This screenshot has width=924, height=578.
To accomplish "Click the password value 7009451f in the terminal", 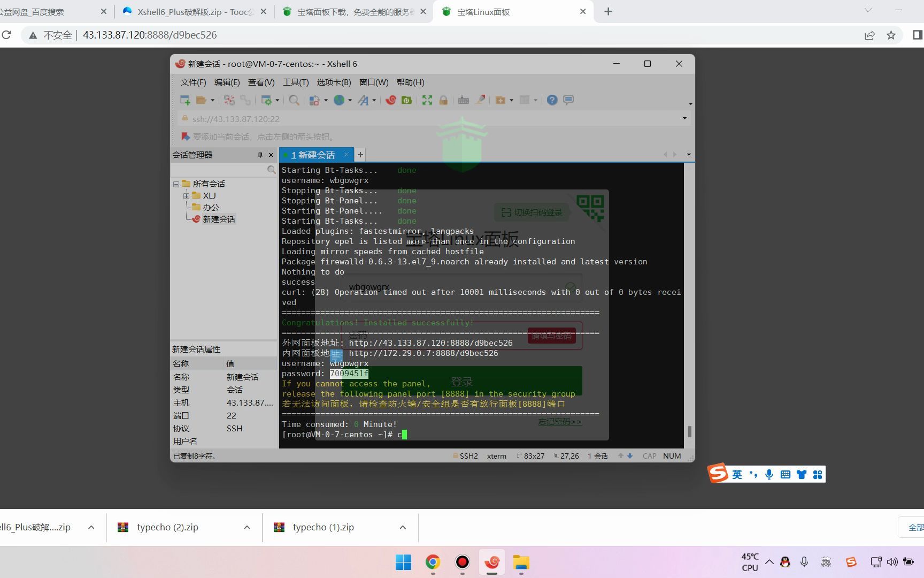I will coord(349,374).
